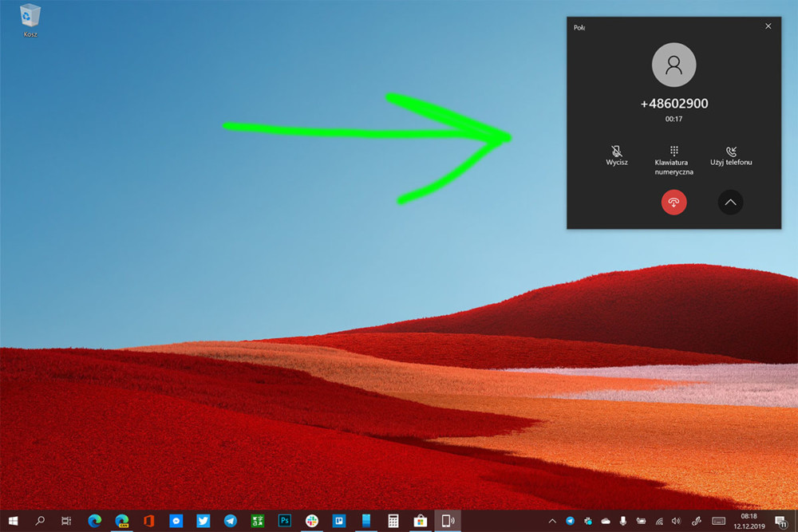Switch call with Użyj telefonu
This screenshot has width=798, height=532.
click(731, 156)
